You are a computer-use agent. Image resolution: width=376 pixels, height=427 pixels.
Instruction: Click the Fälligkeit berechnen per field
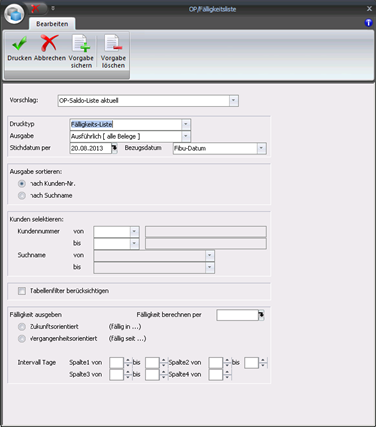pyautogui.click(x=237, y=315)
